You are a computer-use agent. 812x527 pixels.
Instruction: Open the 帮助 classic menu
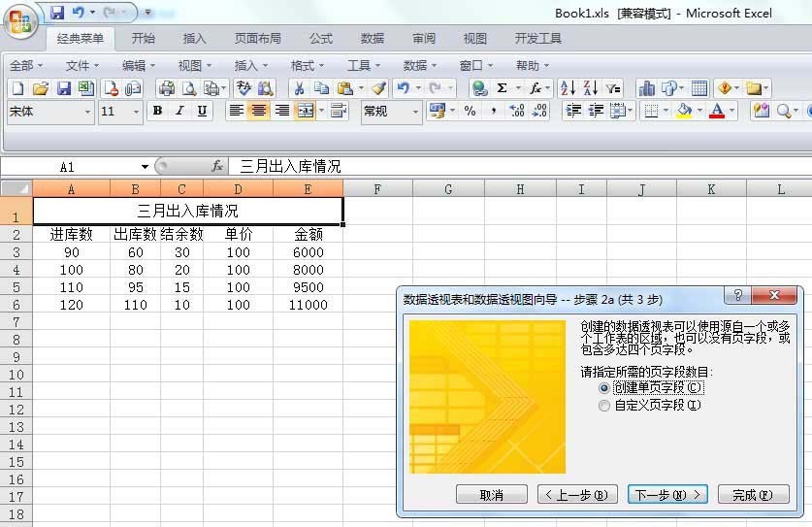[x=533, y=66]
